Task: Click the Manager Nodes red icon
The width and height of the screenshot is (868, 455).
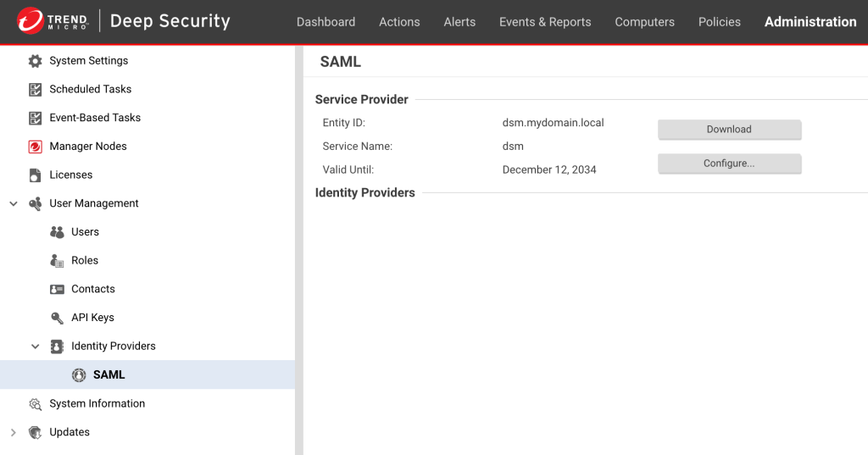Action: click(35, 147)
